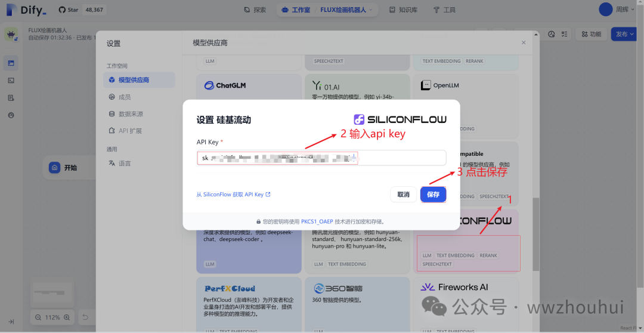Select the OpenLLM provider card
The image size is (644, 333).
tap(466, 87)
